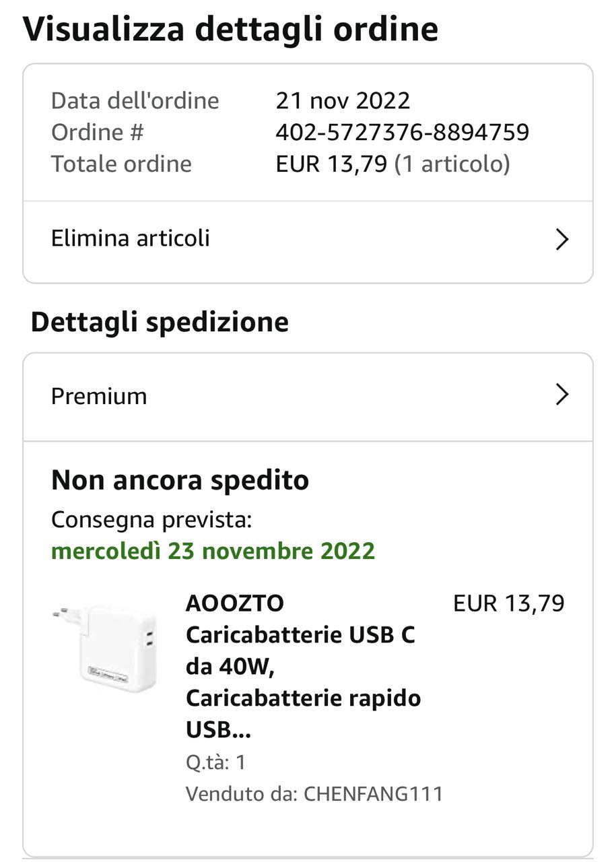The width and height of the screenshot is (616, 862).
Task: Tap the Visualizza dettagli ordine page title
Action: pyautogui.click(x=230, y=29)
